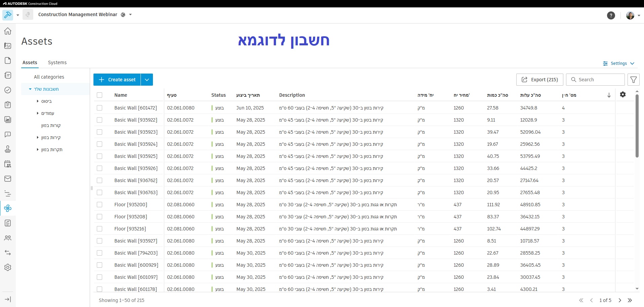Open the sidebar Settings gear icon
Viewport: 644px width, 307px height.
click(x=8, y=267)
